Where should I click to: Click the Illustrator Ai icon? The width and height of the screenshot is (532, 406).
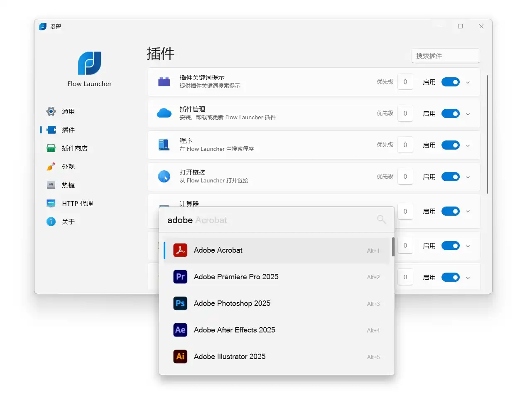pos(180,357)
